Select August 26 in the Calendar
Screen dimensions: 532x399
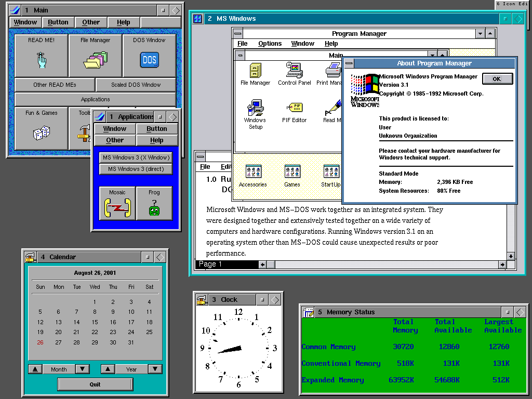tap(40, 342)
